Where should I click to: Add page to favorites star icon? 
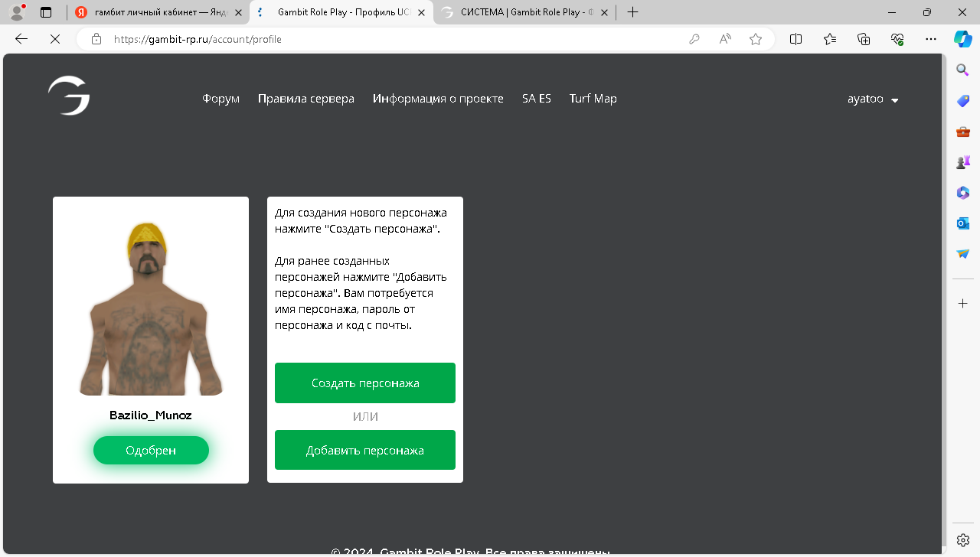click(756, 39)
